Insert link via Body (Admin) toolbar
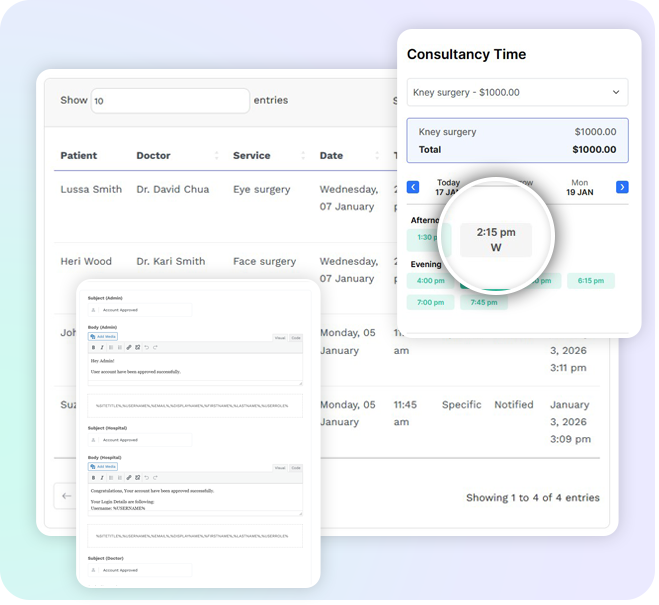This screenshot has width=659, height=605. pos(129,347)
